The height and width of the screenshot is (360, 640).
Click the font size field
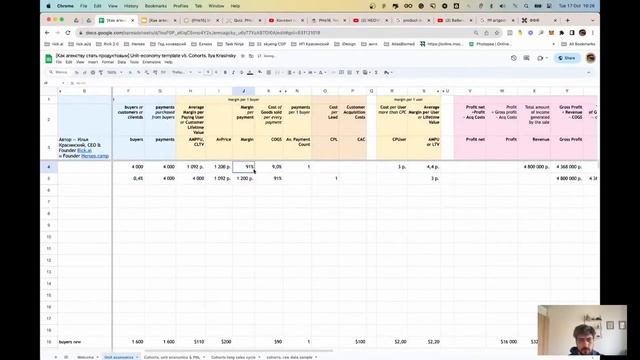[208, 72]
